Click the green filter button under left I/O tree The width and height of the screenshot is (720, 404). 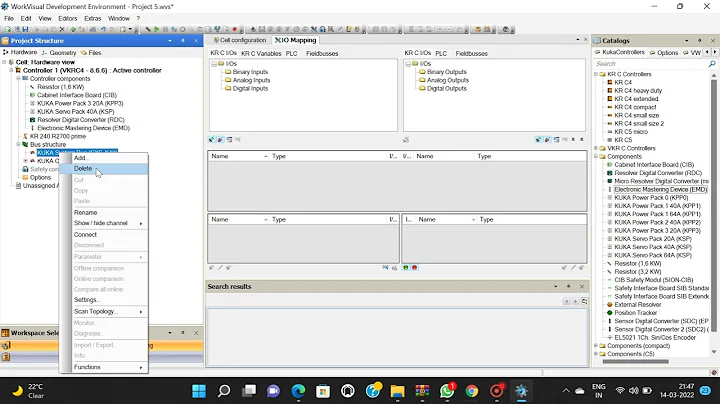[211, 139]
